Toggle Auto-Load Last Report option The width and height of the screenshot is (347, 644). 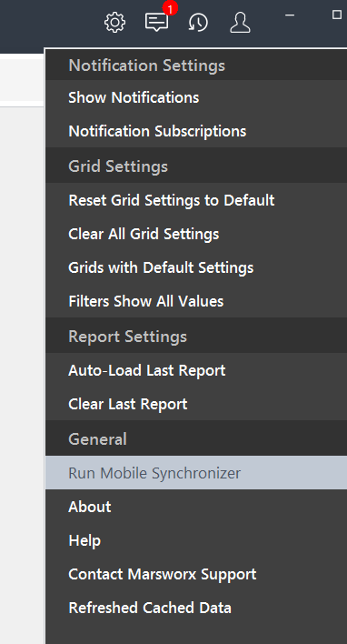tap(196, 370)
